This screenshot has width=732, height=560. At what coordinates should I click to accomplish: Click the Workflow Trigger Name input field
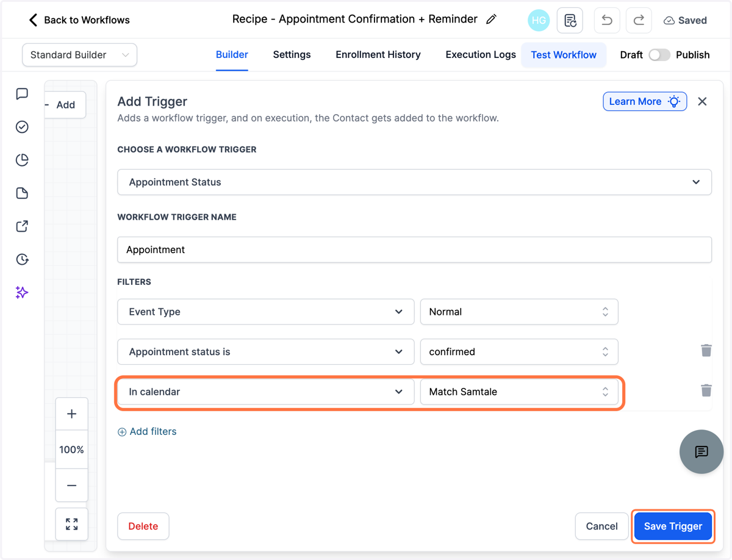click(414, 249)
